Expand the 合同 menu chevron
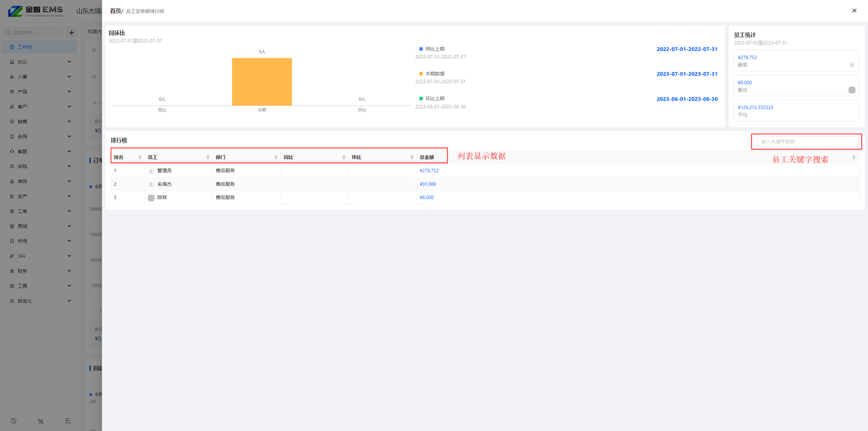The height and width of the screenshot is (431, 868). pos(69,136)
